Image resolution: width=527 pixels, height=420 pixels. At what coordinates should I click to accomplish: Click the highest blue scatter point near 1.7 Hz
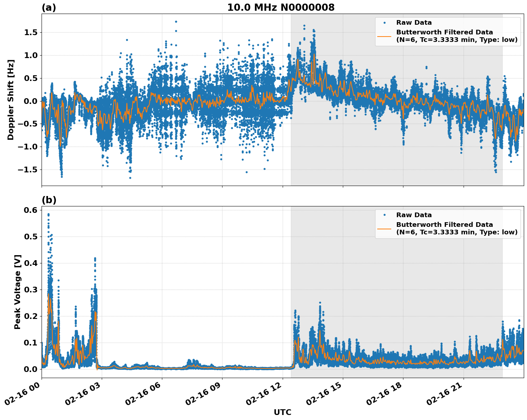coord(175,22)
